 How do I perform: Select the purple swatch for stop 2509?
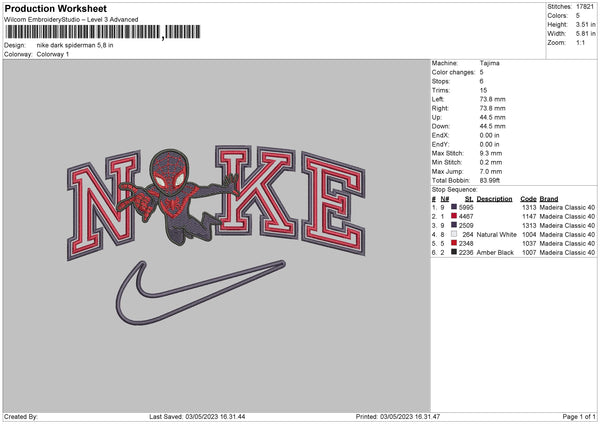pyautogui.click(x=454, y=225)
